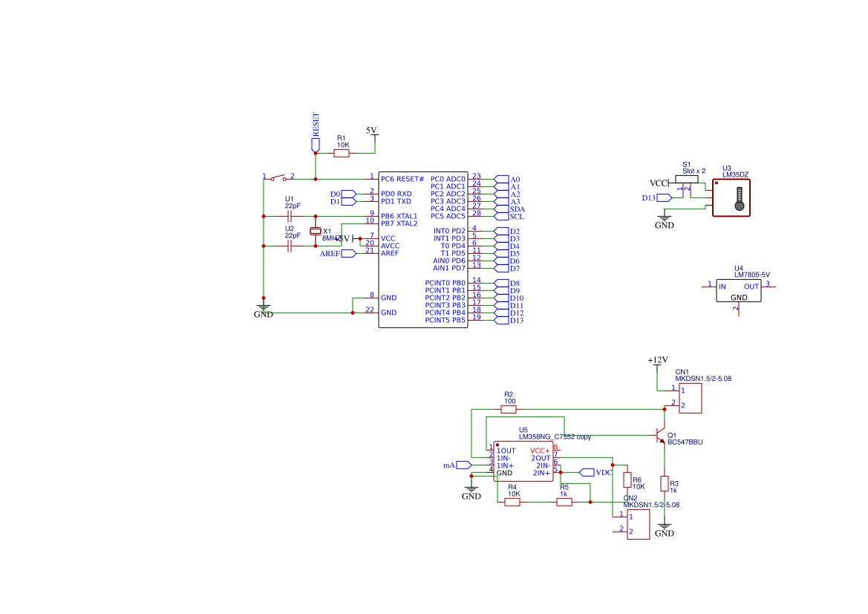
Task: Click the 'BC547BBU' part label
Action: 685,442
